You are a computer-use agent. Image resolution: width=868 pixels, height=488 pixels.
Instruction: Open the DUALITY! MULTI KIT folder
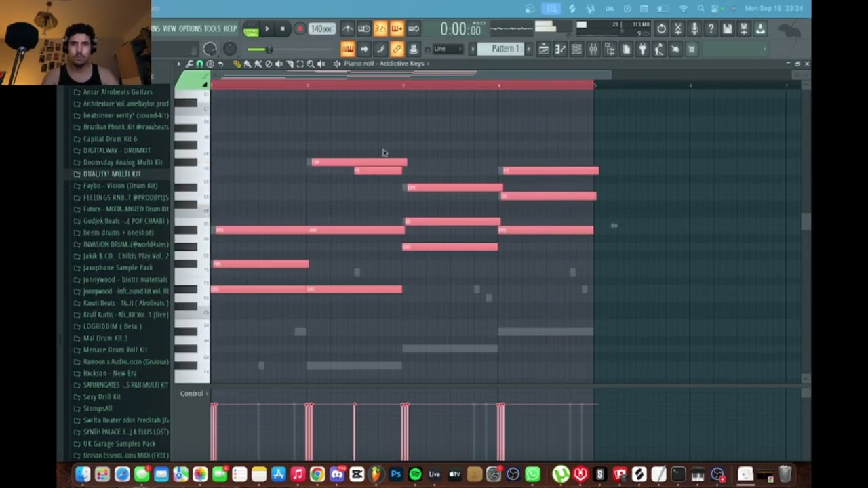click(x=113, y=174)
